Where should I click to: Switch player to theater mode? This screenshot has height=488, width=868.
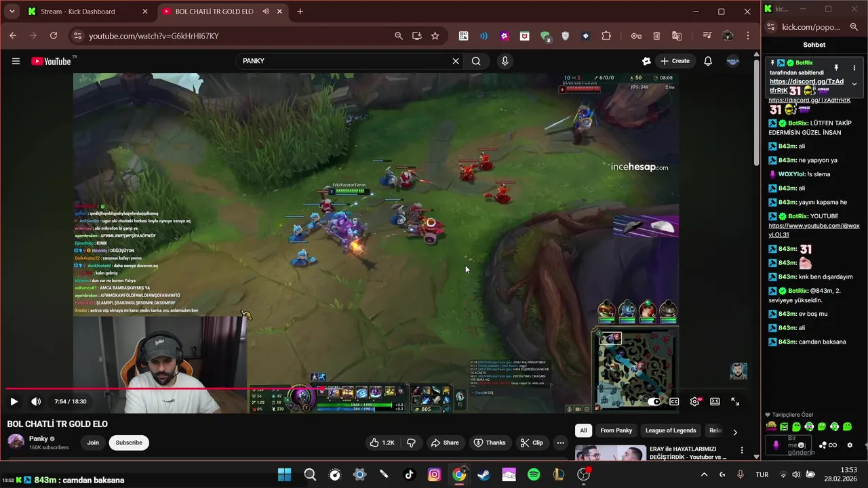pos(715,401)
